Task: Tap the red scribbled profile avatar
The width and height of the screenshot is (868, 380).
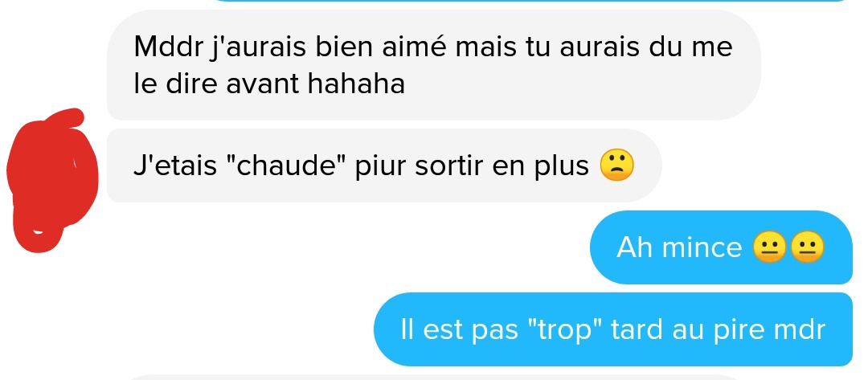Action: pyautogui.click(x=52, y=180)
